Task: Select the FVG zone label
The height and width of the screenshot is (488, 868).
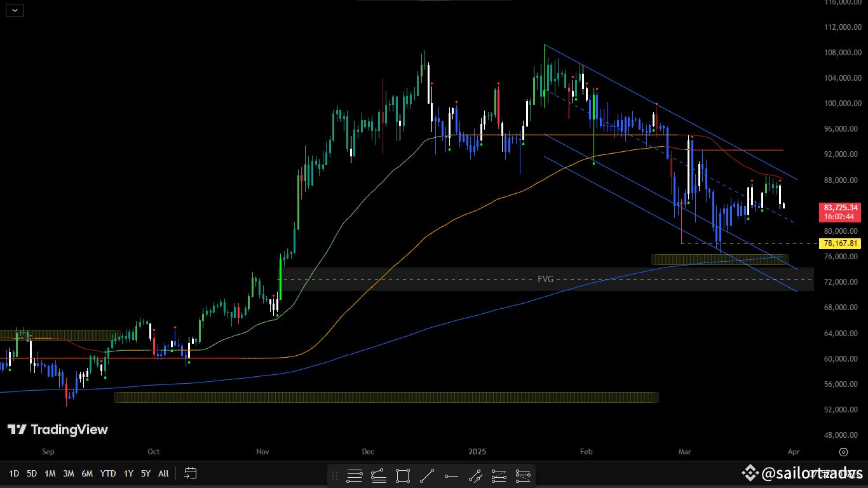Action: point(545,279)
